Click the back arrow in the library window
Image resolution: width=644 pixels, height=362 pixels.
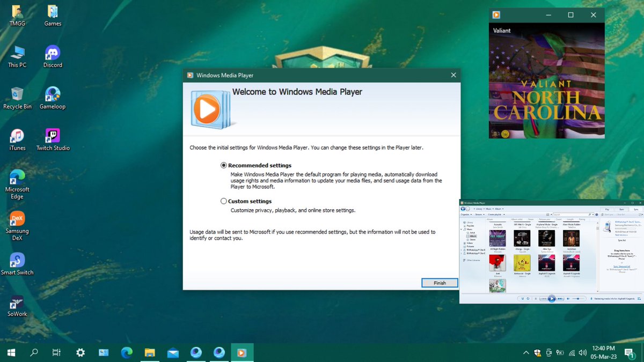(x=463, y=209)
